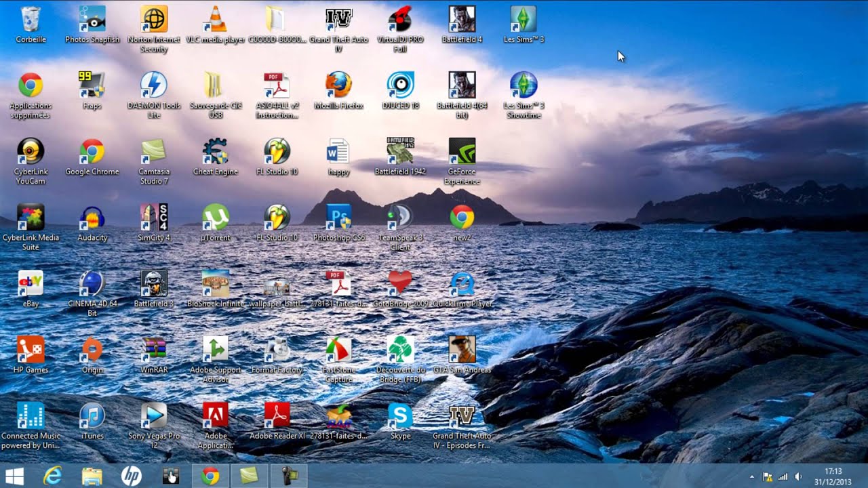Open the camcorder recorder taskbar app

click(289, 476)
